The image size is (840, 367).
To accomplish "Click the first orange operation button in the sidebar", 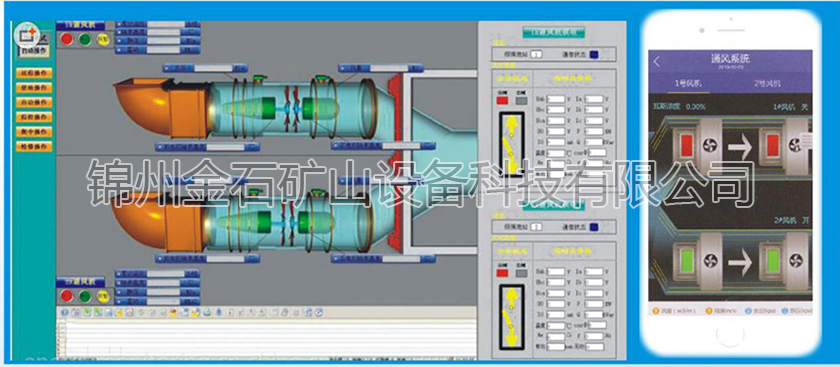I will point(34,73).
